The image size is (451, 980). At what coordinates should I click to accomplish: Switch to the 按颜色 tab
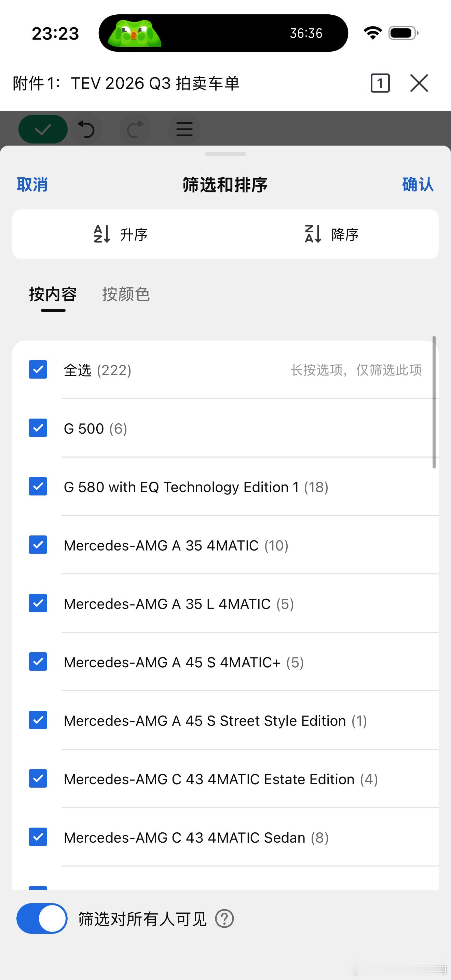coord(126,295)
